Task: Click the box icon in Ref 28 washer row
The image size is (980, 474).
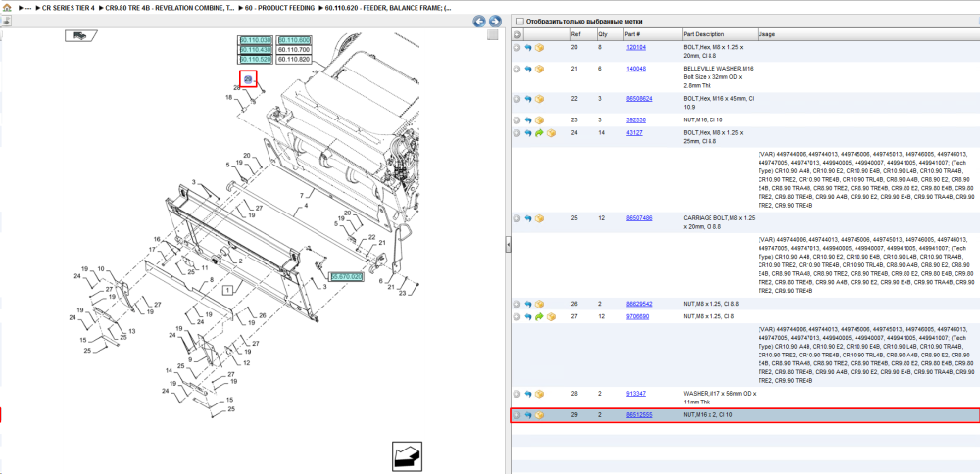Action: (x=539, y=394)
